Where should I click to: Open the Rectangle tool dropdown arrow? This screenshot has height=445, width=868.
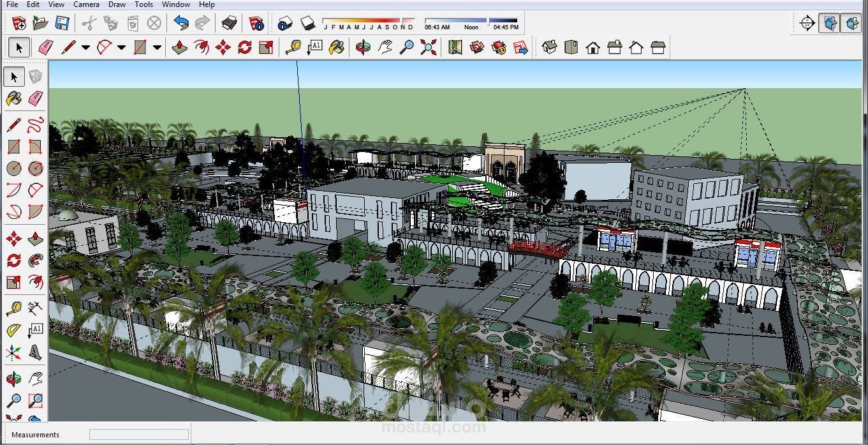coord(156,47)
